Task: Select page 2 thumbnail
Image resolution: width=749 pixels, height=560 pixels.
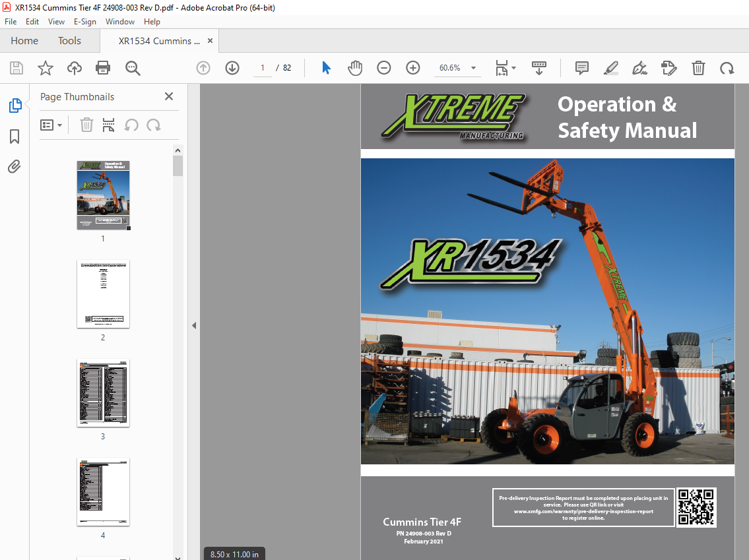Action: click(x=103, y=294)
